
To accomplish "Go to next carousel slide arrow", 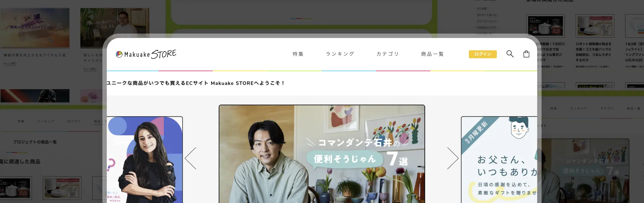I will tap(453, 158).
